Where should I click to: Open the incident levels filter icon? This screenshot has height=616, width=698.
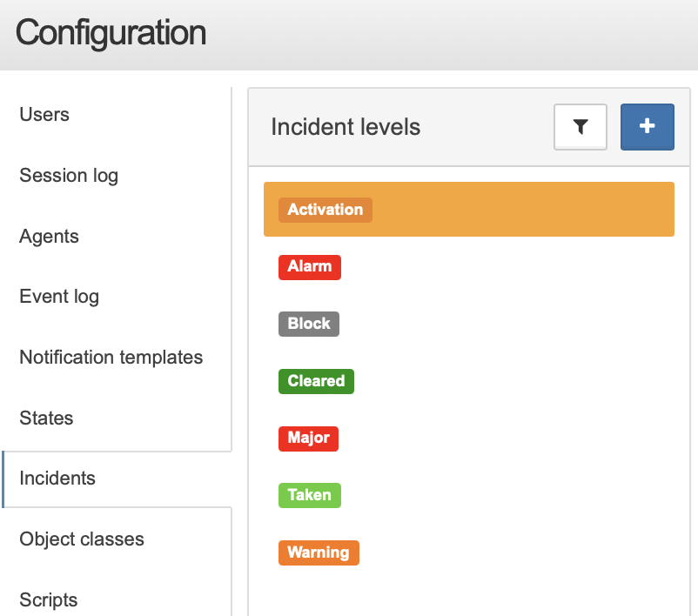coord(580,127)
